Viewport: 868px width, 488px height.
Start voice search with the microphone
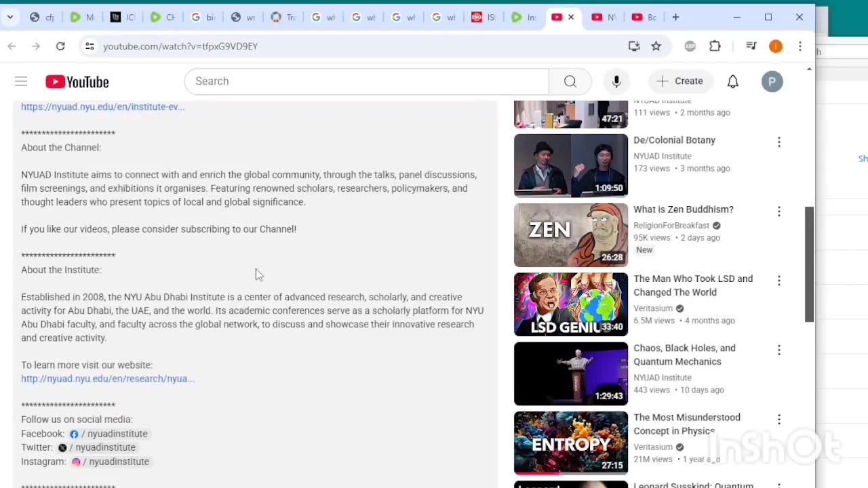(616, 81)
